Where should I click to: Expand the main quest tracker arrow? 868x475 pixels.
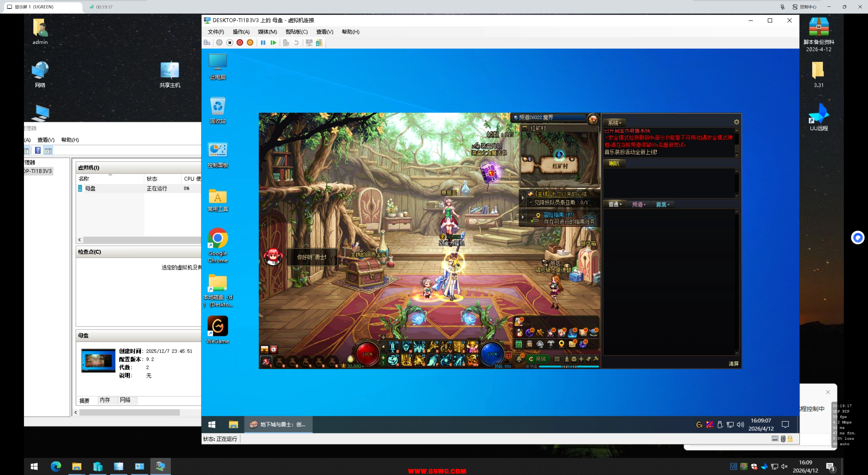pos(523,198)
